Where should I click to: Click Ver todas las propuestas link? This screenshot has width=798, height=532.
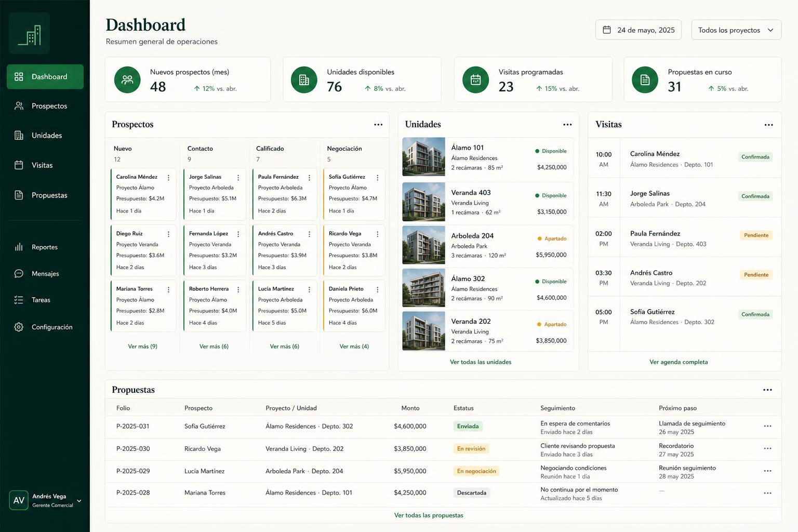click(x=429, y=515)
